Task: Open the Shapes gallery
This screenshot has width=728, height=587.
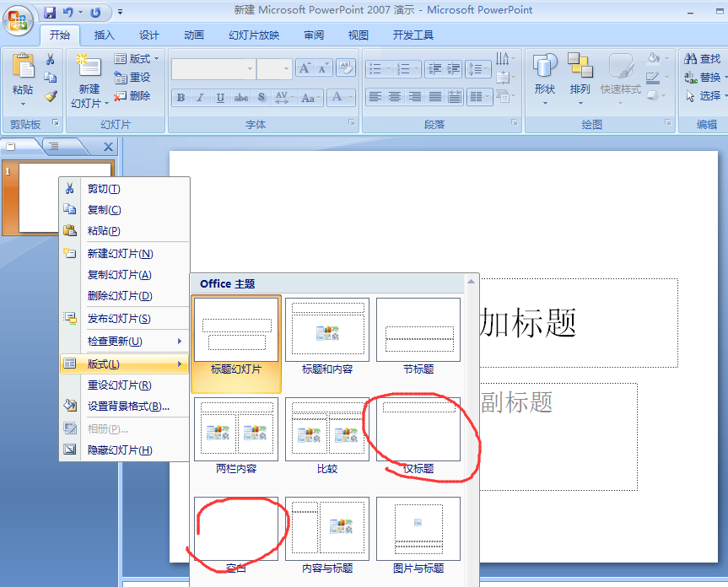Action: (x=545, y=75)
